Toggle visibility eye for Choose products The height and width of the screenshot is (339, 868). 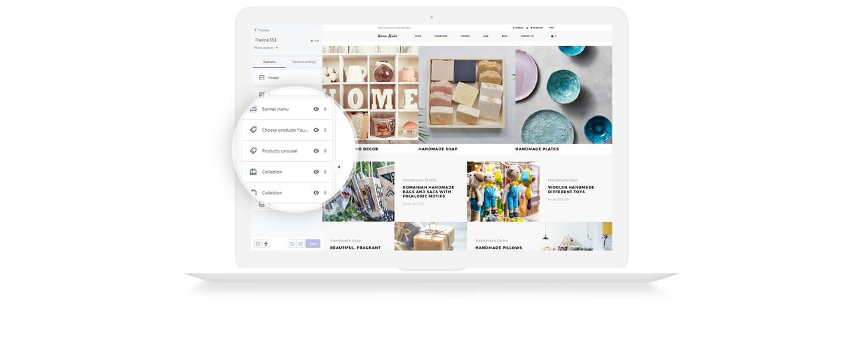316,130
